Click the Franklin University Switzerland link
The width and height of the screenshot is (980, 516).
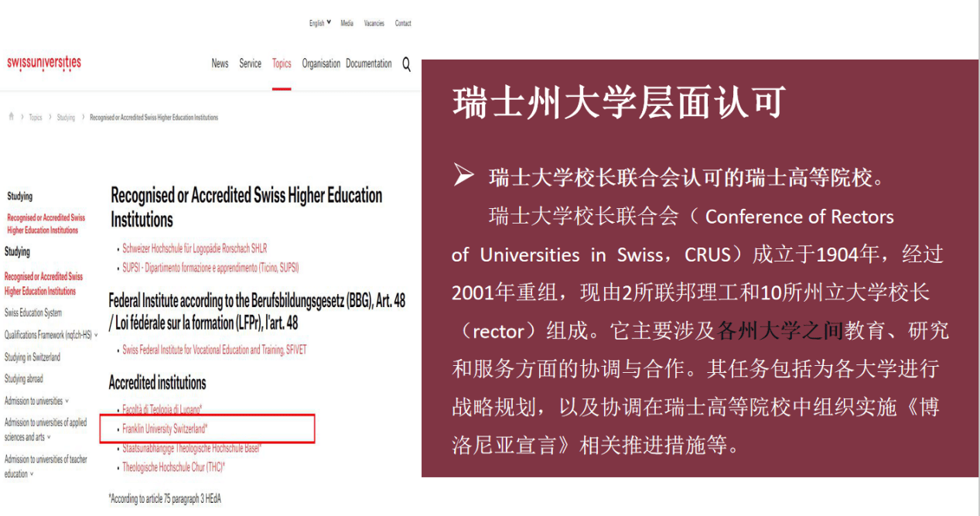coord(165,429)
